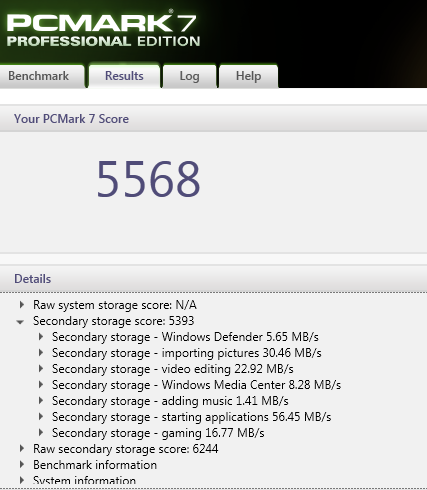Expand Raw system storage score arrow
This screenshot has width=427, height=490.
(x=22, y=305)
